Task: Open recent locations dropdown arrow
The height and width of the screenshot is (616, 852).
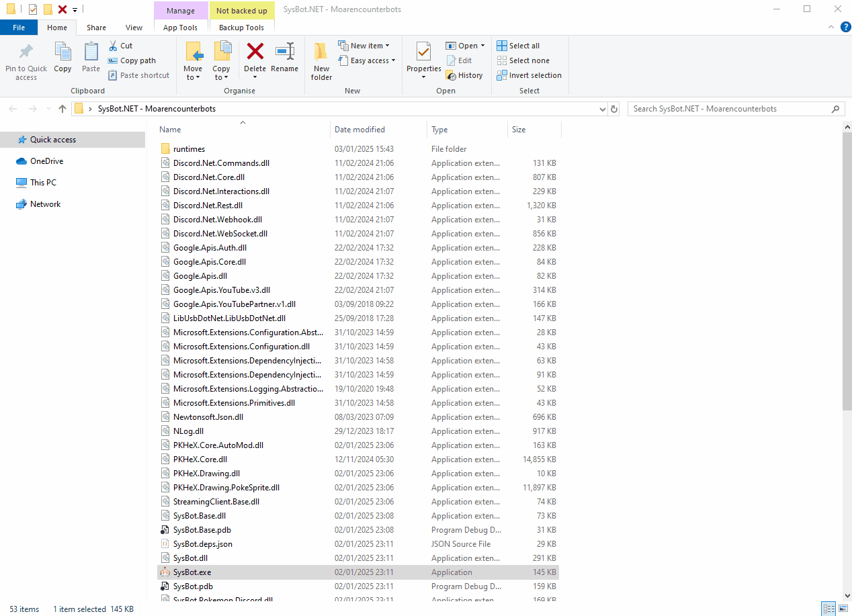Action: pos(48,109)
